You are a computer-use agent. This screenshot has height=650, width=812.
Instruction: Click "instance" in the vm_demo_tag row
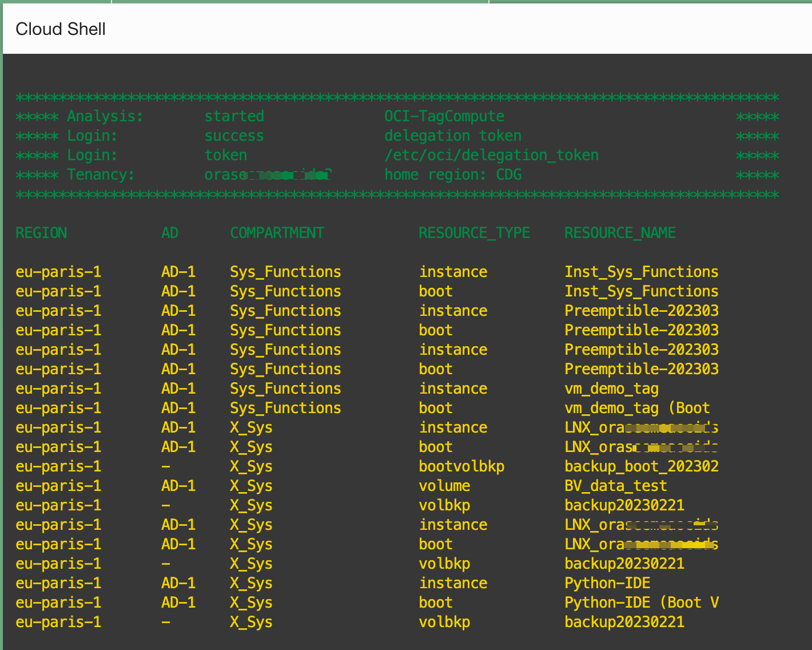point(453,389)
